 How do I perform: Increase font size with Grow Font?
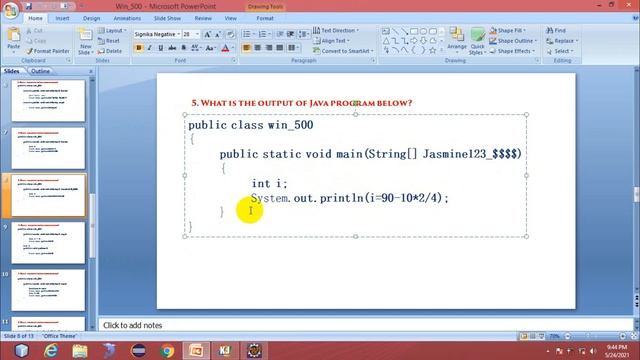coord(207,34)
